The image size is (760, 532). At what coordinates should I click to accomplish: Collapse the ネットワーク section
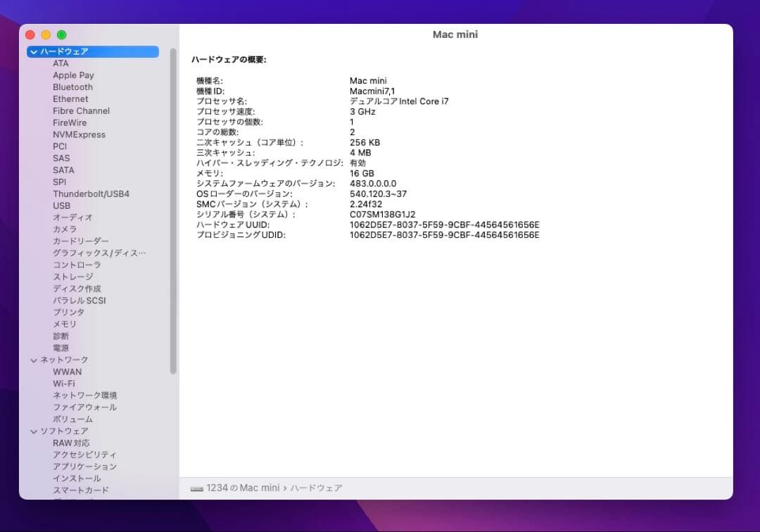pyautogui.click(x=33, y=360)
